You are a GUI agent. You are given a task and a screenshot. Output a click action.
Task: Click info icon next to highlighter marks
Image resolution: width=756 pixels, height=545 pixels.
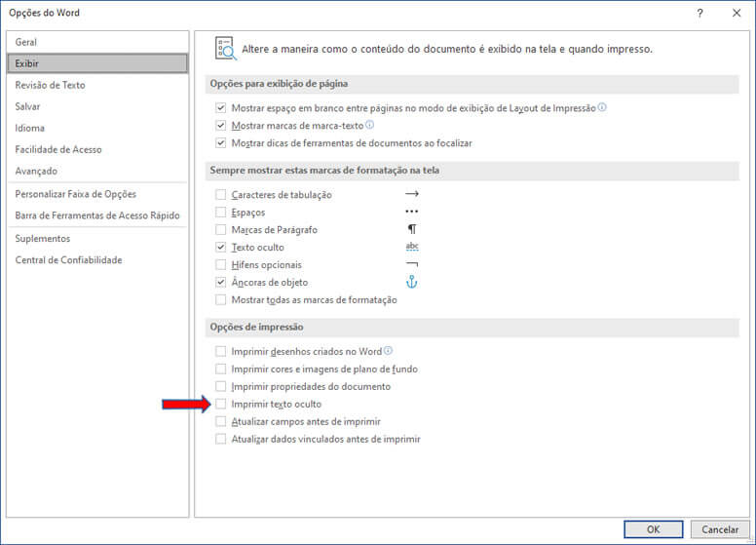[370, 125]
